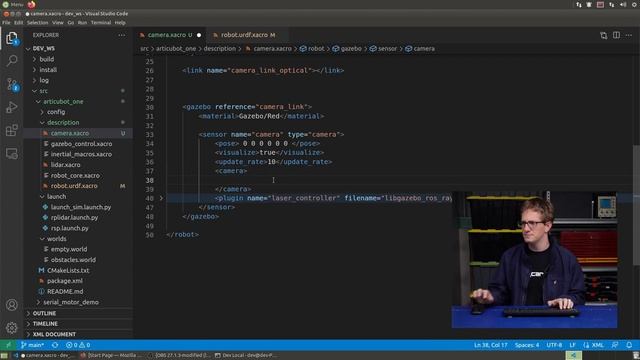The image size is (640, 360).
Task: Open the Search view icon
Action: tap(12, 61)
